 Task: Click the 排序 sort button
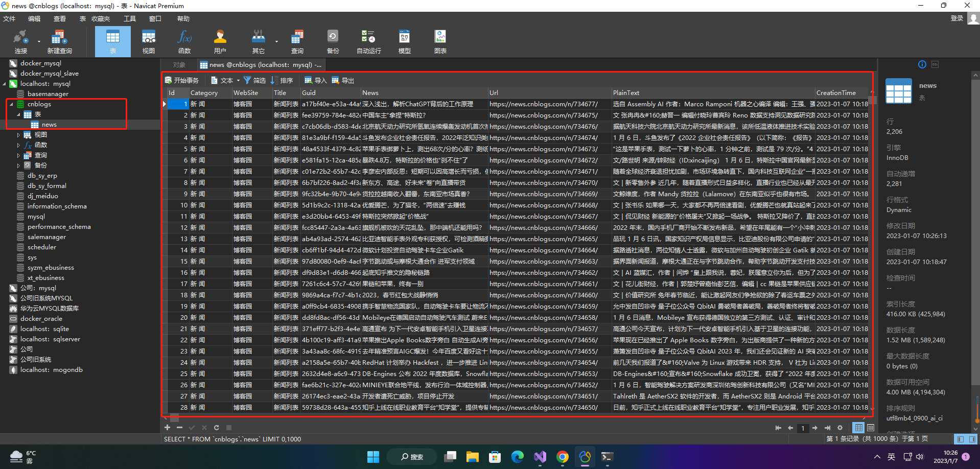[x=282, y=80]
